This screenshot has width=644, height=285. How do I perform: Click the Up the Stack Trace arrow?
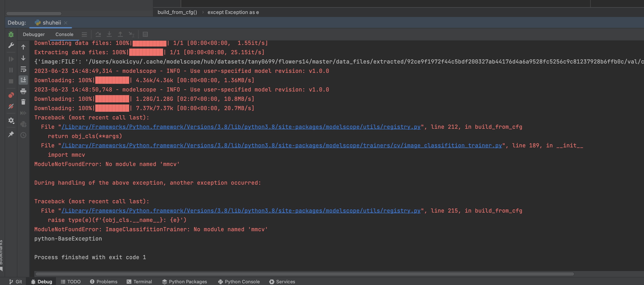click(x=23, y=47)
